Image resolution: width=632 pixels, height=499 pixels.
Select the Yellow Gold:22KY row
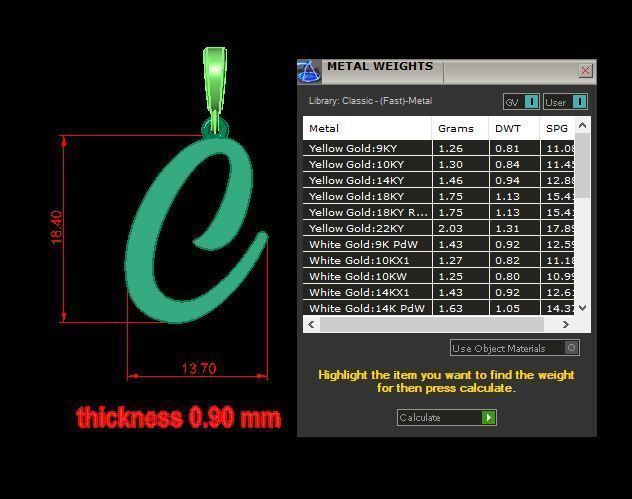coord(439,228)
